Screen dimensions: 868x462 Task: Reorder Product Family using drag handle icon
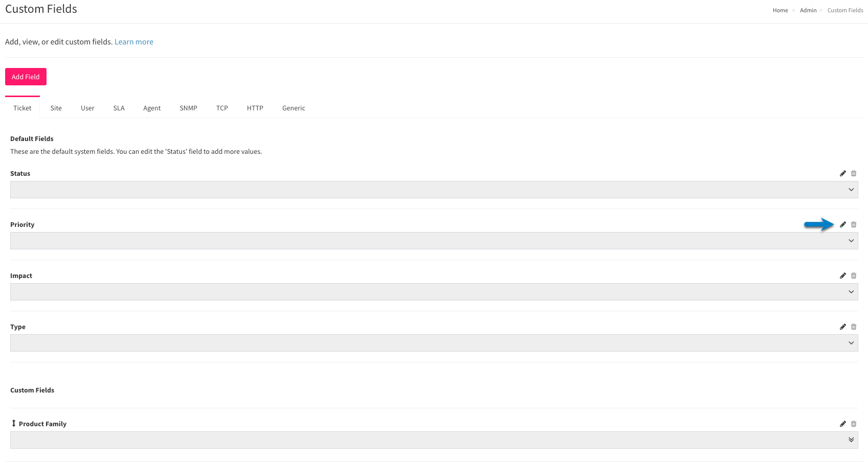click(x=14, y=423)
